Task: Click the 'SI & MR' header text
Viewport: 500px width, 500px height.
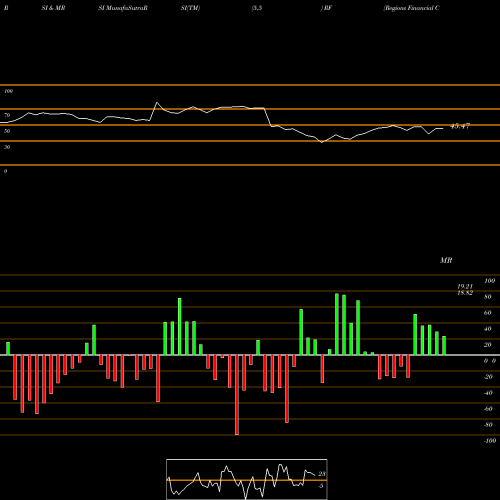Action: 53,8
